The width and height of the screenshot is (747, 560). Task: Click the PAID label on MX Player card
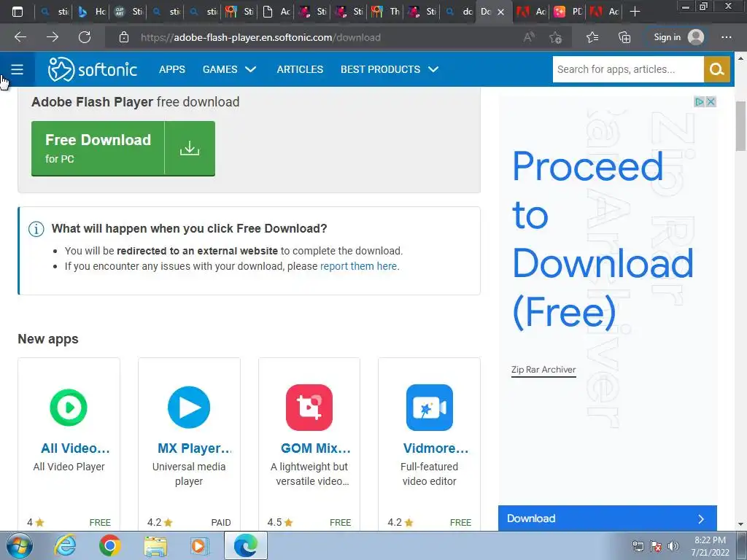220,523
